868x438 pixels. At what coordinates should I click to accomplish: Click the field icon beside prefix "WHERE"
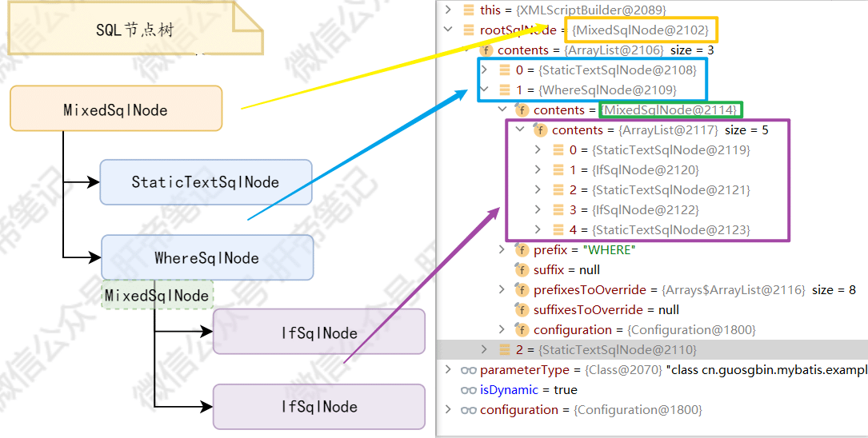[x=522, y=250]
